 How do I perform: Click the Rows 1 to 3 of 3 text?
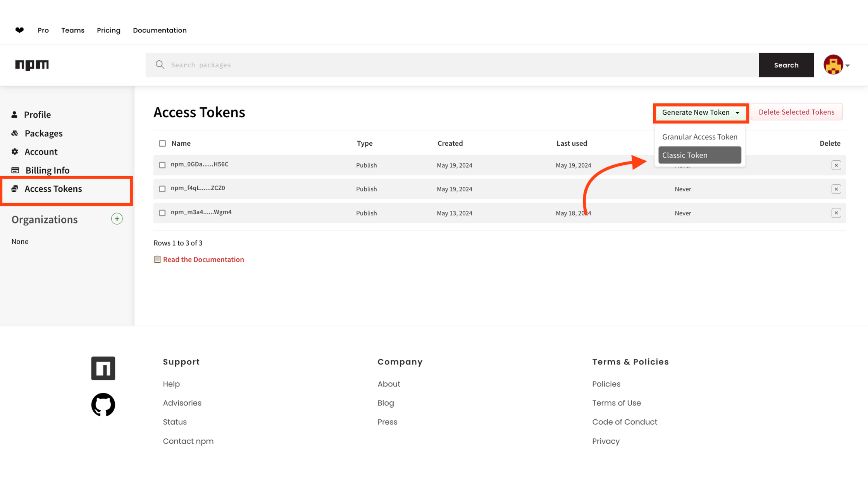[178, 243]
